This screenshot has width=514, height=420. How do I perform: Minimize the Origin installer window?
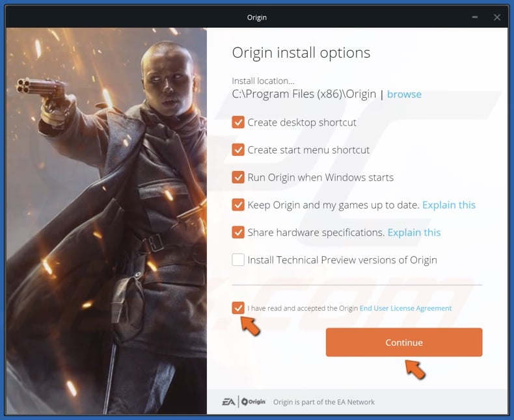[475, 17]
